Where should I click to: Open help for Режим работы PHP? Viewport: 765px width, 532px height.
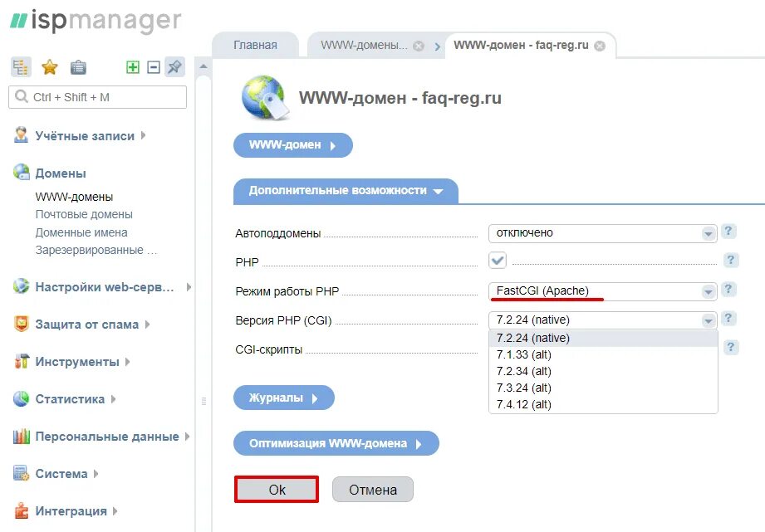click(728, 289)
